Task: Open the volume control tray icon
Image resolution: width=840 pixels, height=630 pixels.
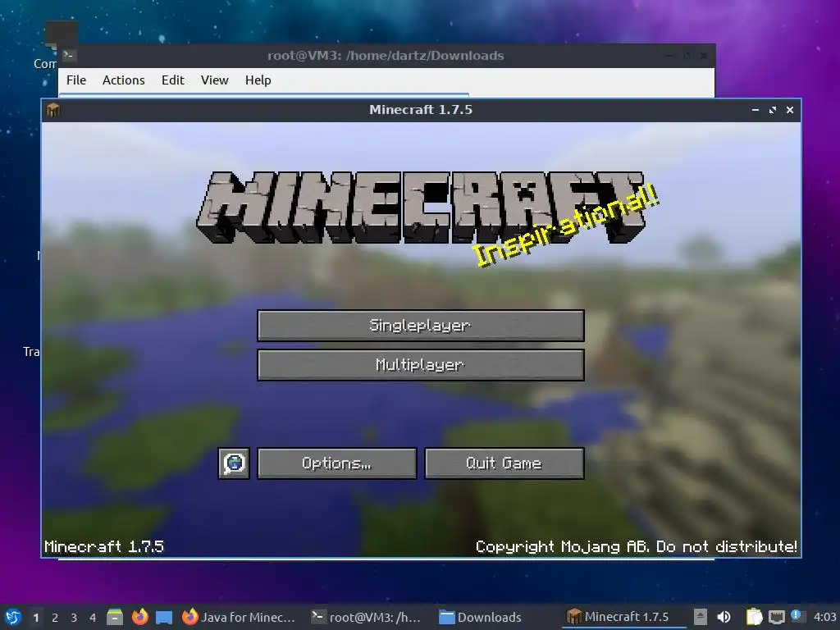Action: [724, 617]
